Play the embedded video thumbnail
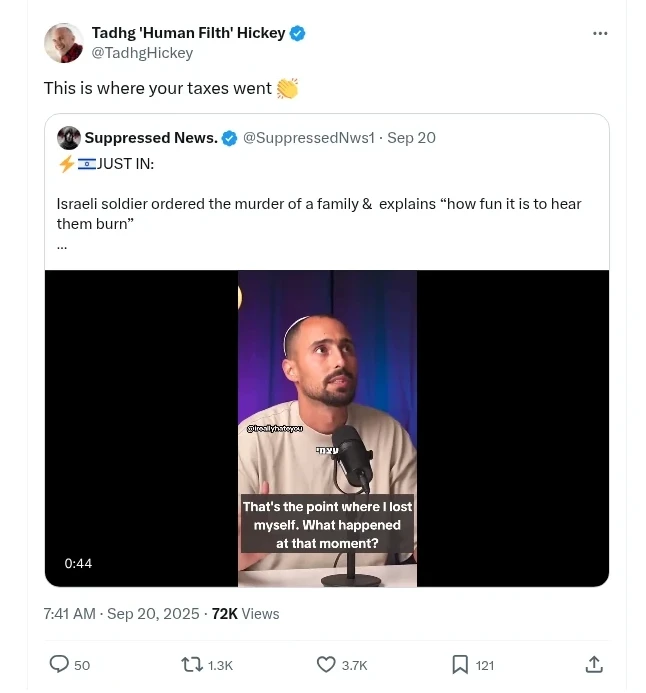This screenshot has height=693, width=646. tap(327, 428)
